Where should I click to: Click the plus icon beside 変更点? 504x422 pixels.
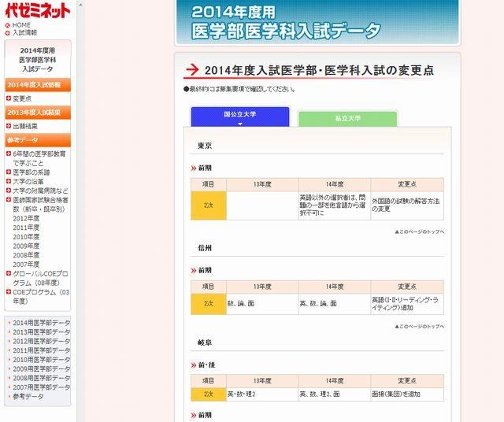pyautogui.click(x=9, y=98)
